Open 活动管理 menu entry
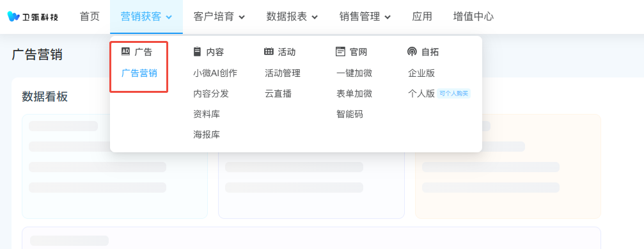 283,73
